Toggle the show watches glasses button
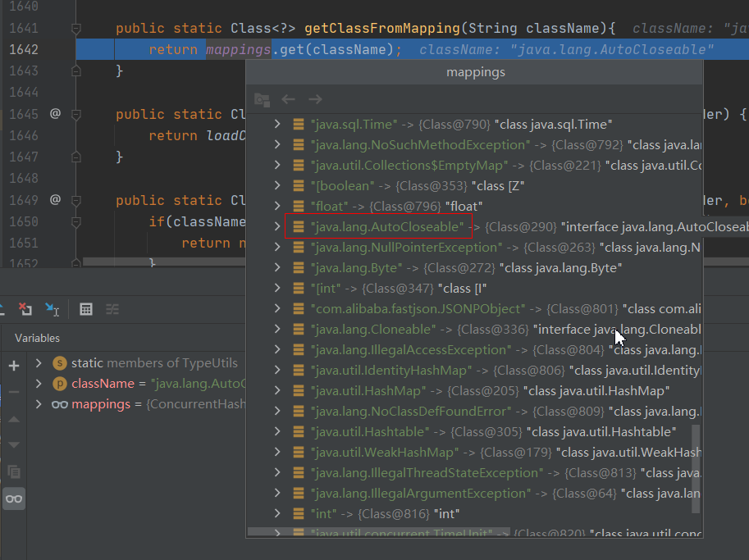 (x=13, y=499)
